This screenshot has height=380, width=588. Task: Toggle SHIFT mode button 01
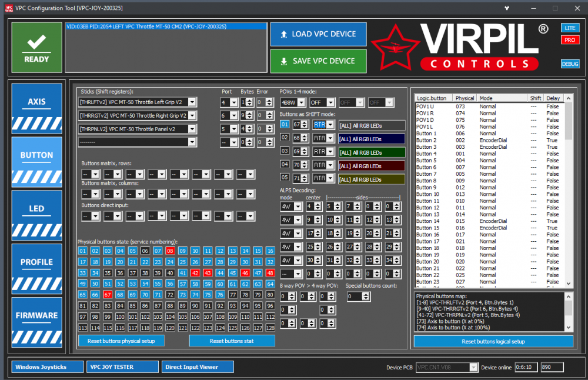(x=285, y=125)
